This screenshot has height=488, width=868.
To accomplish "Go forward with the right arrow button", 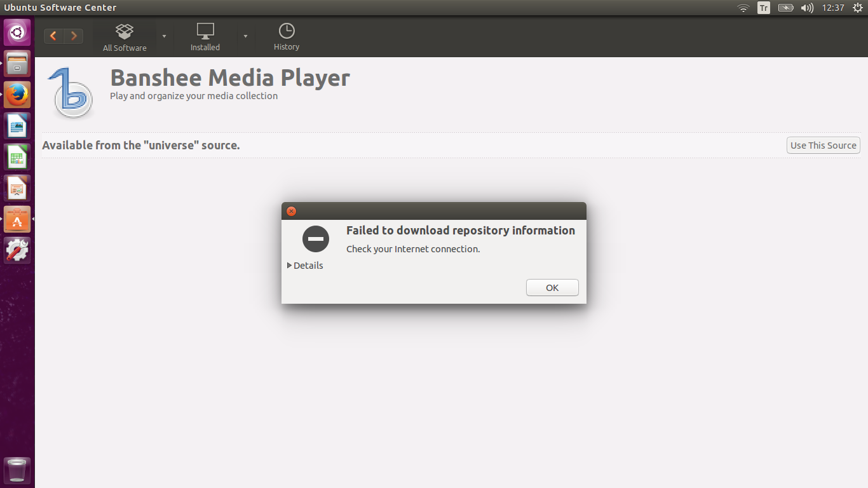I will point(74,36).
